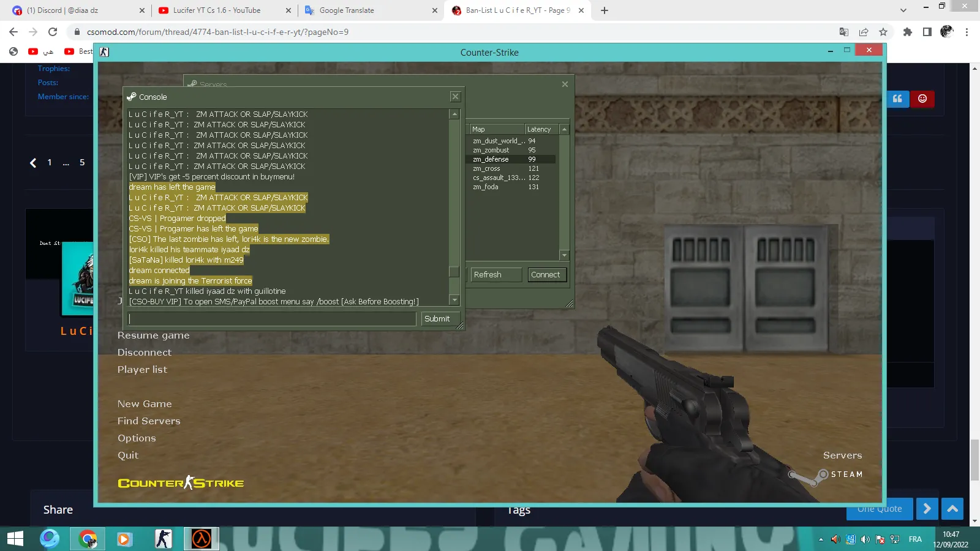The height and width of the screenshot is (551, 980).
Task: Go to forum page 1
Action: (x=50, y=163)
